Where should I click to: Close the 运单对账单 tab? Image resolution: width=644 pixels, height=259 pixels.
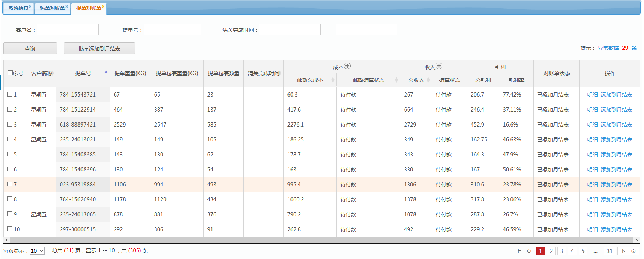coord(67,6)
